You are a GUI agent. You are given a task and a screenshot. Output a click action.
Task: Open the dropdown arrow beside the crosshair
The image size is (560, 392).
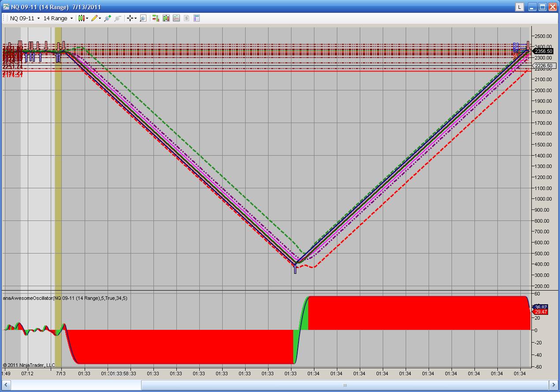tap(135, 19)
